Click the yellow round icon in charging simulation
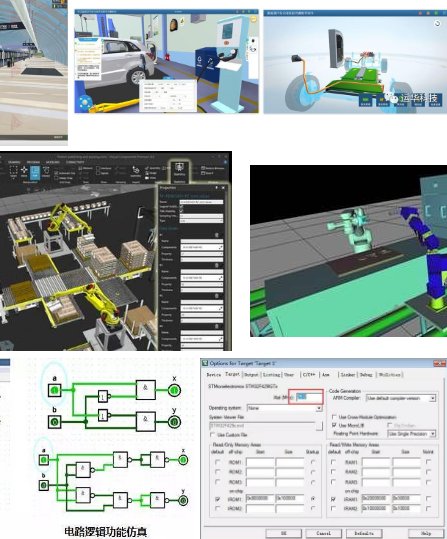 253,19
